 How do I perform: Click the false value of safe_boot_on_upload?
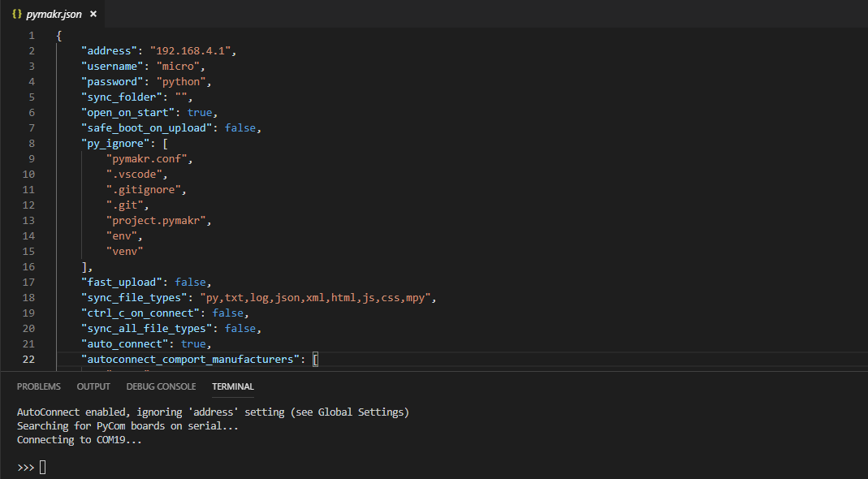tap(240, 128)
